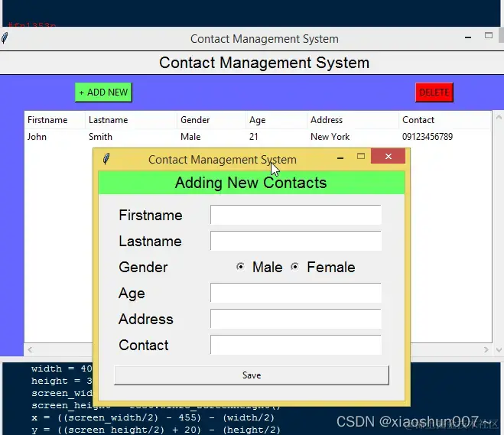
Task: Click the feather icon in main window title bar
Action: click(5, 38)
